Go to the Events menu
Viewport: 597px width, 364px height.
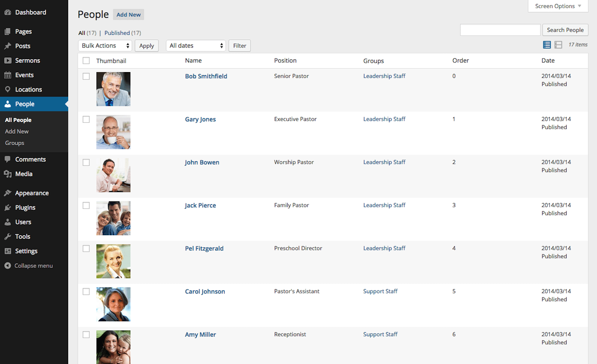coord(34,75)
